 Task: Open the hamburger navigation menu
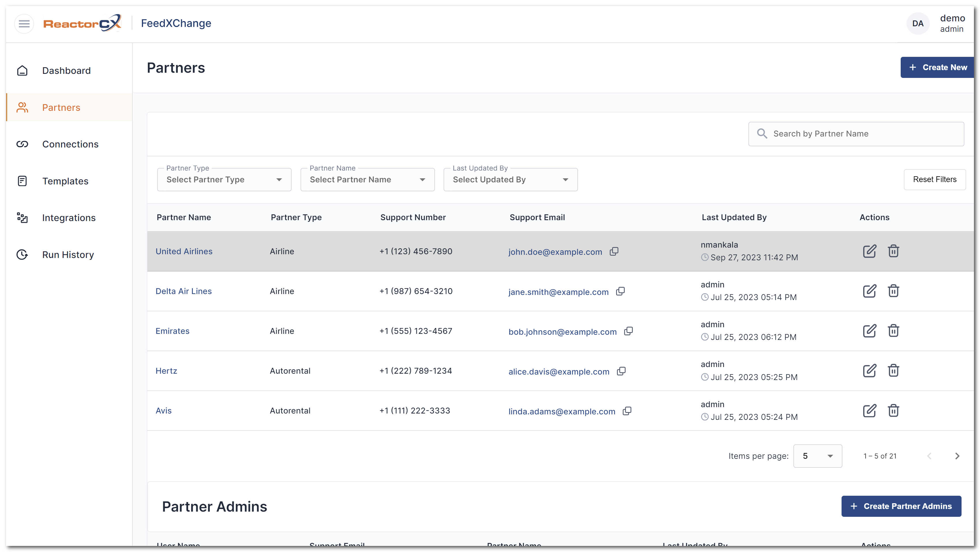(24, 24)
